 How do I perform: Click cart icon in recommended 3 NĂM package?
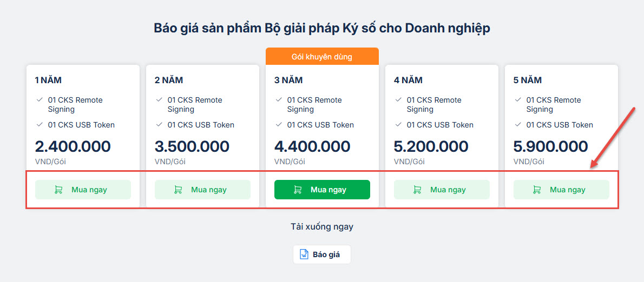[298, 190]
